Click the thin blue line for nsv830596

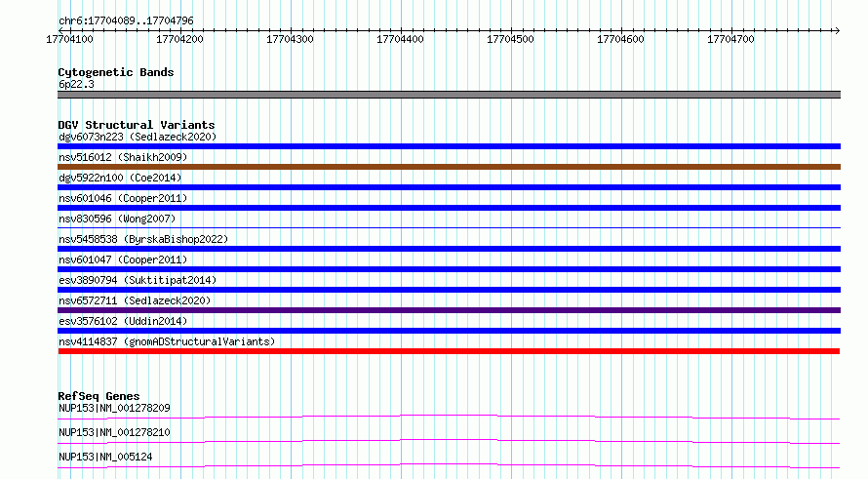pos(449,227)
